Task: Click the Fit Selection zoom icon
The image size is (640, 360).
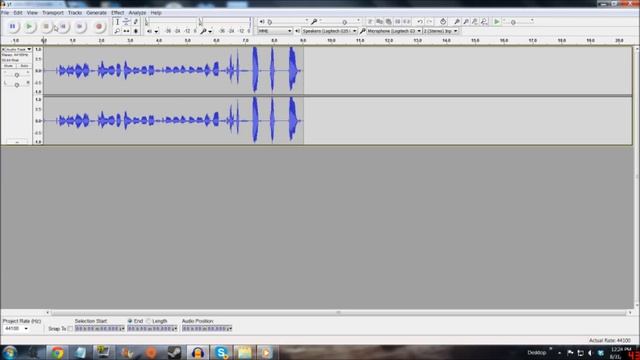Action: coord(475,22)
